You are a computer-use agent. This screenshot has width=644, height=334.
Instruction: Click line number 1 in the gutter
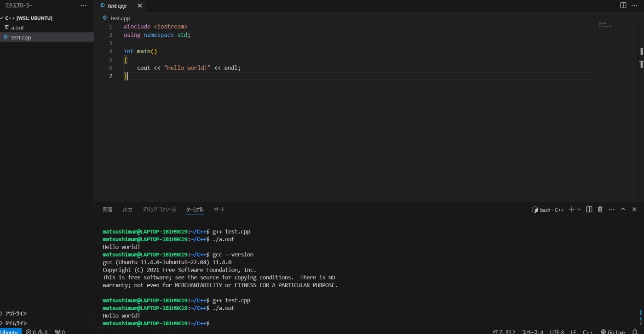(110, 27)
